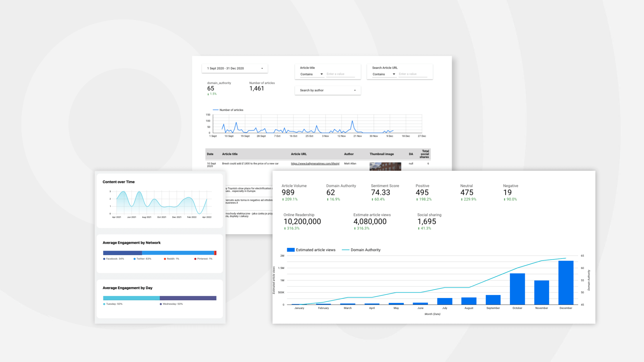Image resolution: width=644 pixels, height=362 pixels.
Task: Select the Online Readership 10,200,000 metric
Action: [302, 221]
